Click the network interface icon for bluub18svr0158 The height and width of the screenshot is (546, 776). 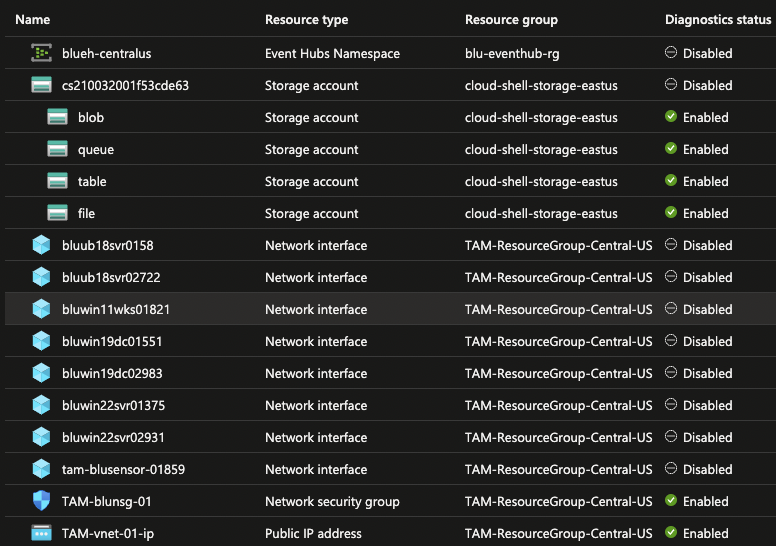pos(41,245)
